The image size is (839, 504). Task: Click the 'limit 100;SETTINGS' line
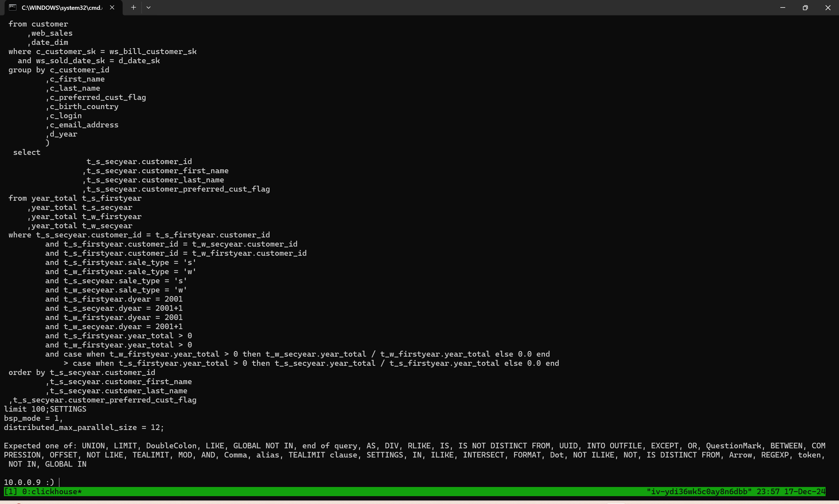point(45,409)
